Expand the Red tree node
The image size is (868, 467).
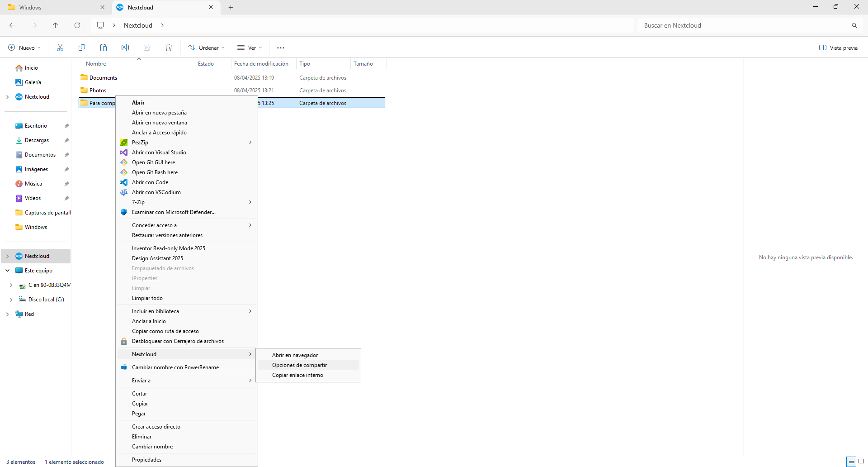[7, 314]
